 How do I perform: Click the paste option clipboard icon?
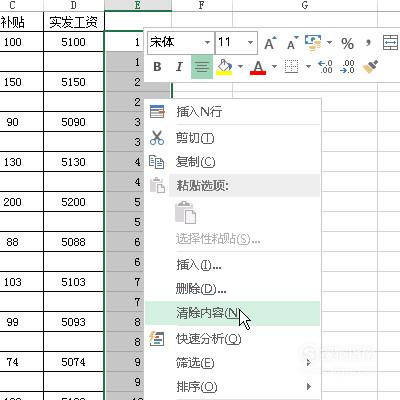point(186,212)
